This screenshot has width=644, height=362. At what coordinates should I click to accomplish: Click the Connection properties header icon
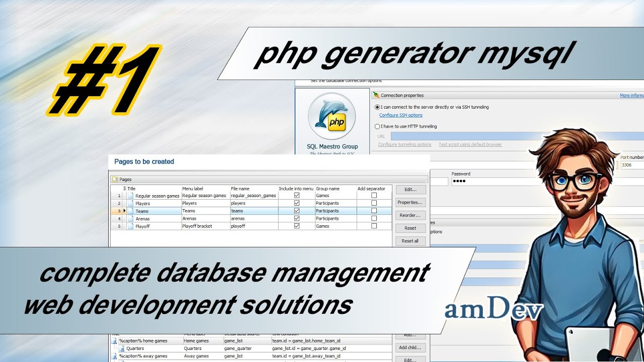(376, 95)
